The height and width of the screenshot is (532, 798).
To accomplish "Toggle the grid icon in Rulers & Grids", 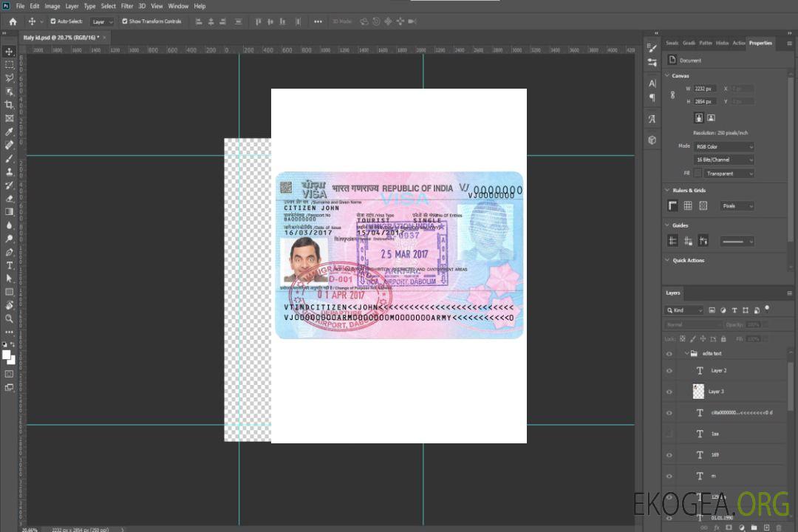I will point(688,205).
